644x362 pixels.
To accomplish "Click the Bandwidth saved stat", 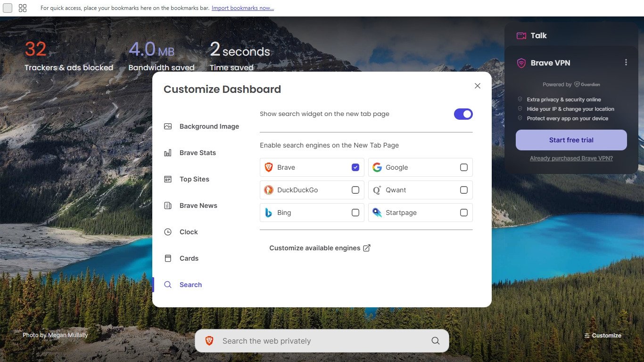I will coord(162,56).
